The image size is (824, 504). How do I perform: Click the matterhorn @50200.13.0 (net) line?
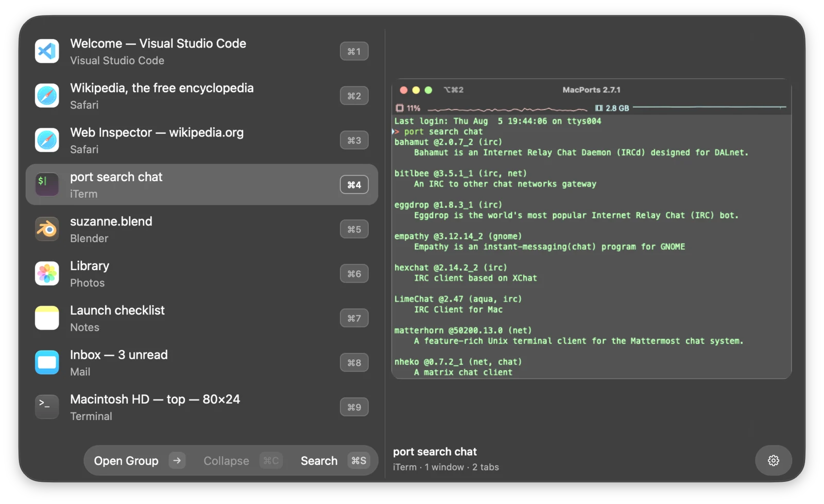pos(463,331)
